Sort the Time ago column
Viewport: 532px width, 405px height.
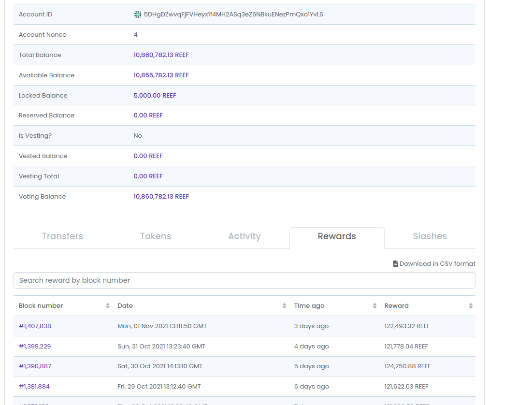pyautogui.click(x=374, y=305)
